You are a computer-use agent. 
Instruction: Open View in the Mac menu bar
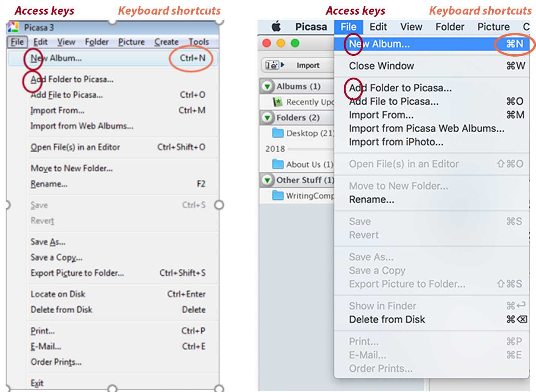tap(411, 27)
